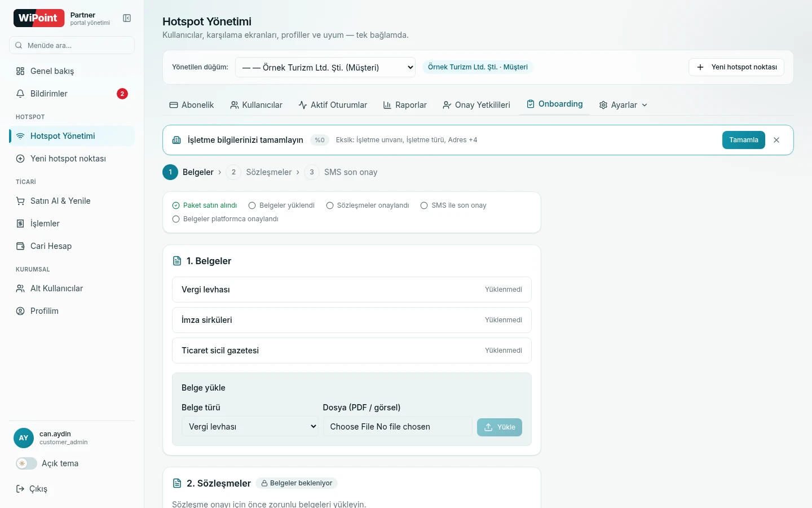
Task: Click the red notification count badge
Action: [x=122, y=94]
